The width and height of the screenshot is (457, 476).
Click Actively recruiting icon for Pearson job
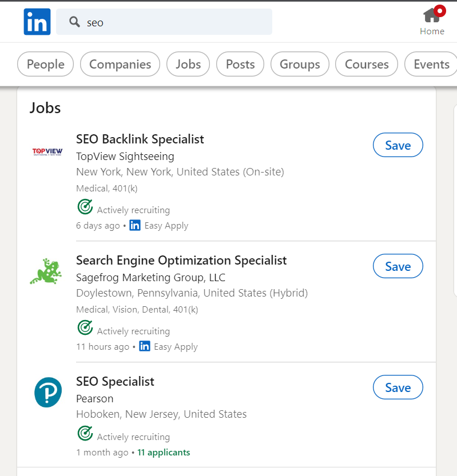point(85,433)
